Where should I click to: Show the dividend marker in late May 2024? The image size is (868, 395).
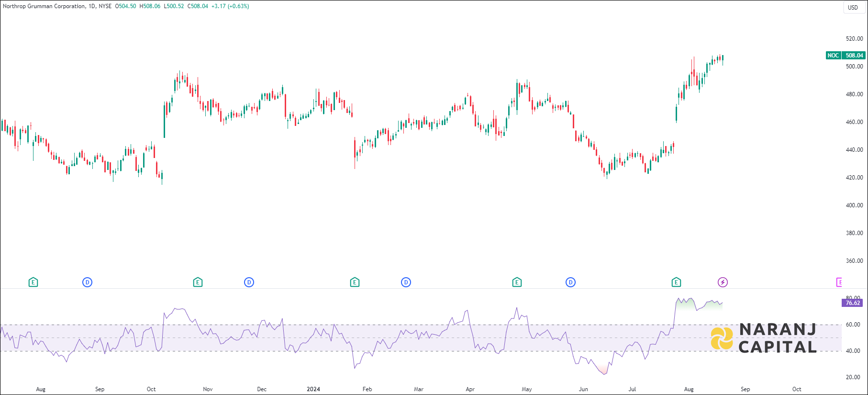click(x=570, y=282)
